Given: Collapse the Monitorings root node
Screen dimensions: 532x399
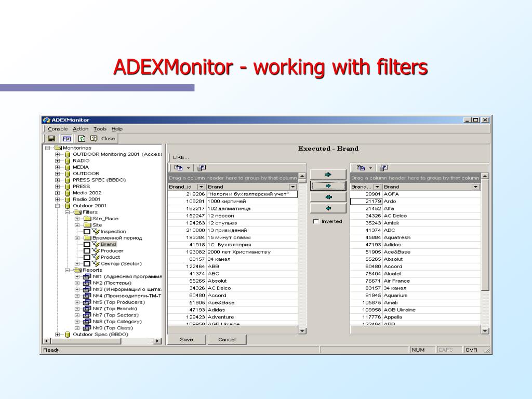Looking at the screenshot, I should point(47,148).
